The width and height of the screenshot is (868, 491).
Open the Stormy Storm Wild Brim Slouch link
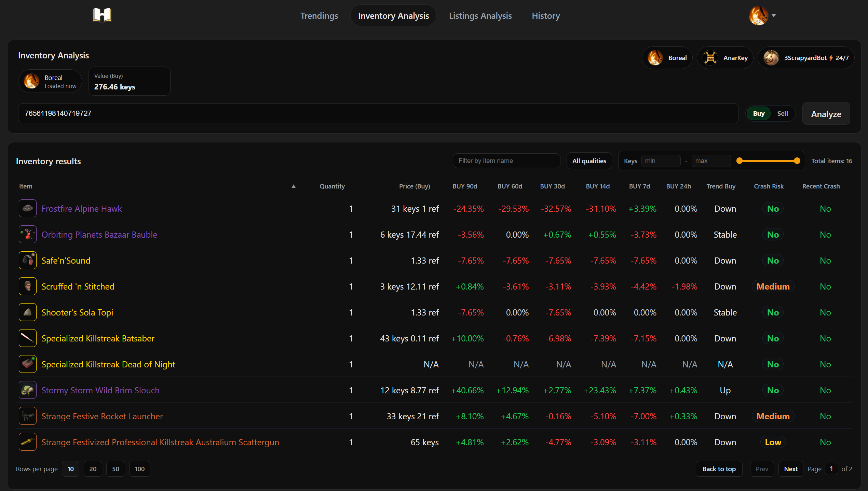(x=100, y=390)
